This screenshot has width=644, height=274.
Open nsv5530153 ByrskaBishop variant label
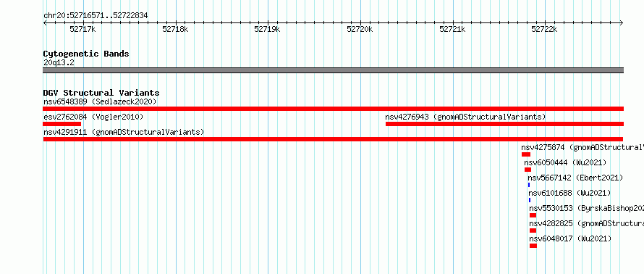pos(587,209)
